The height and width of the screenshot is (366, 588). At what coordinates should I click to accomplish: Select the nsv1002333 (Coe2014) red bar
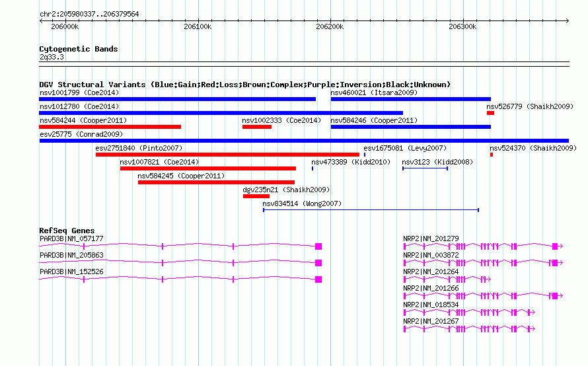click(x=257, y=127)
